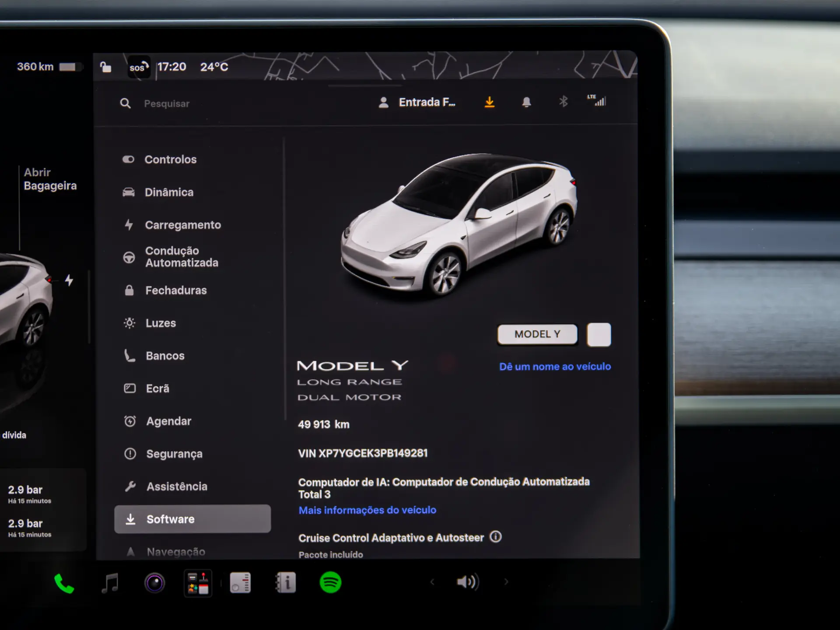
Task: Open the Agendar menu
Action: pyautogui.click(x=157, y=421)
